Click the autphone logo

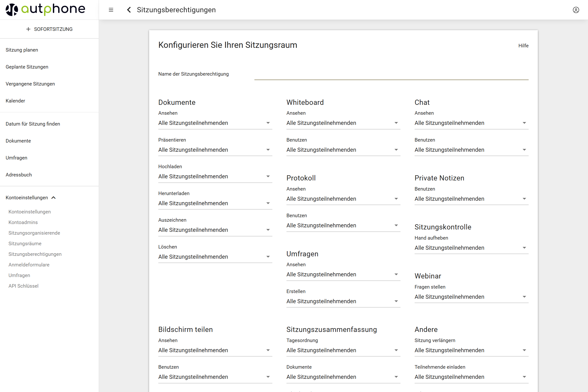click(x=45, y=9)
